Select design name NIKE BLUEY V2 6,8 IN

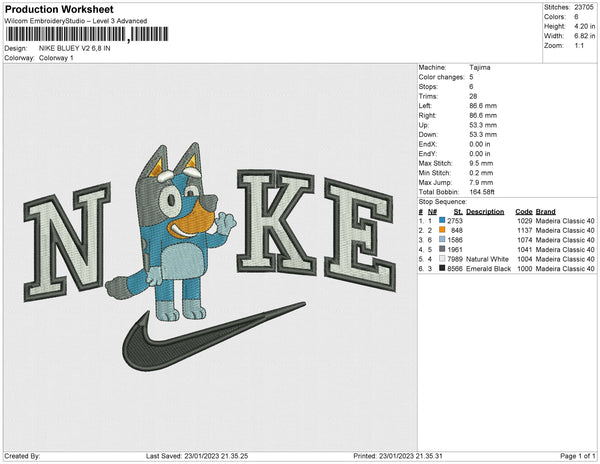(x=75, y=48)
